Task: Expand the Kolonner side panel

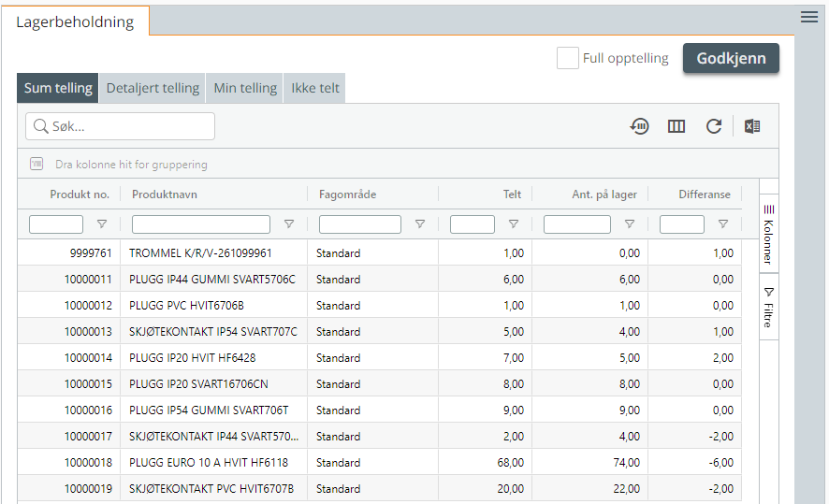Action: pyautogui.click(x=769, y=234)
